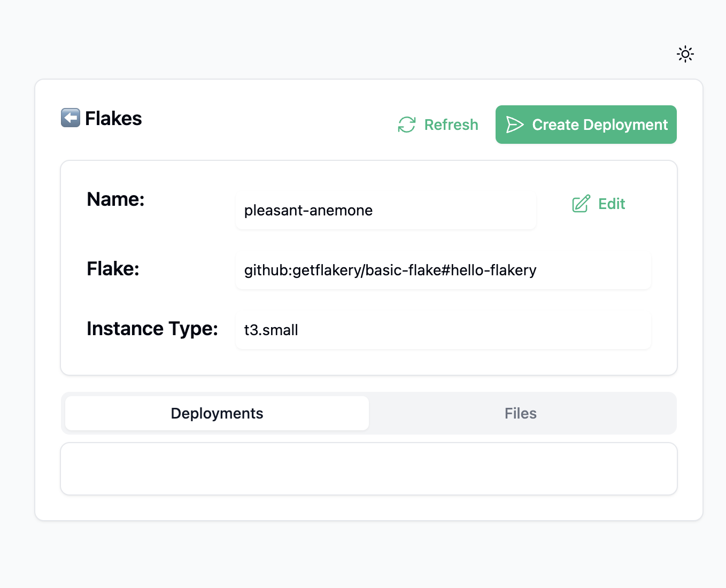Select the t3.small instance type field
Image resolution: width=726 pixels, height=588 pixels.
tap(444, 330)
